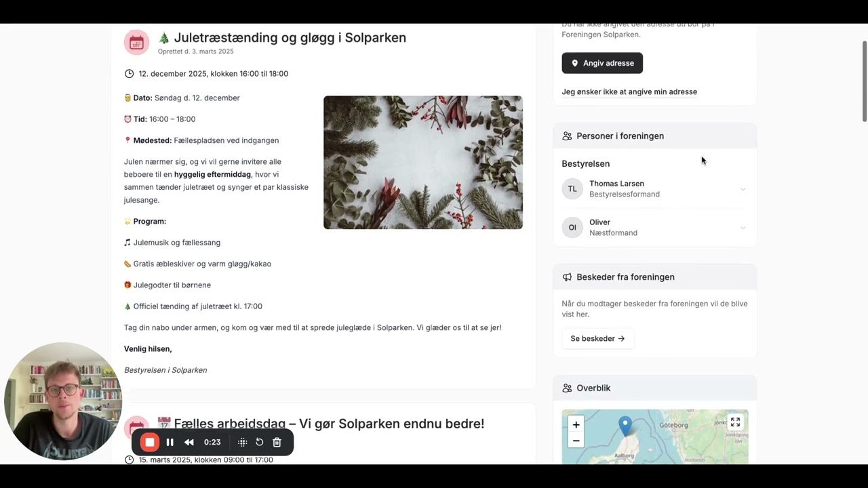Click the recording timer showing 0:23
868x488 pixels.
click(212, 443)
